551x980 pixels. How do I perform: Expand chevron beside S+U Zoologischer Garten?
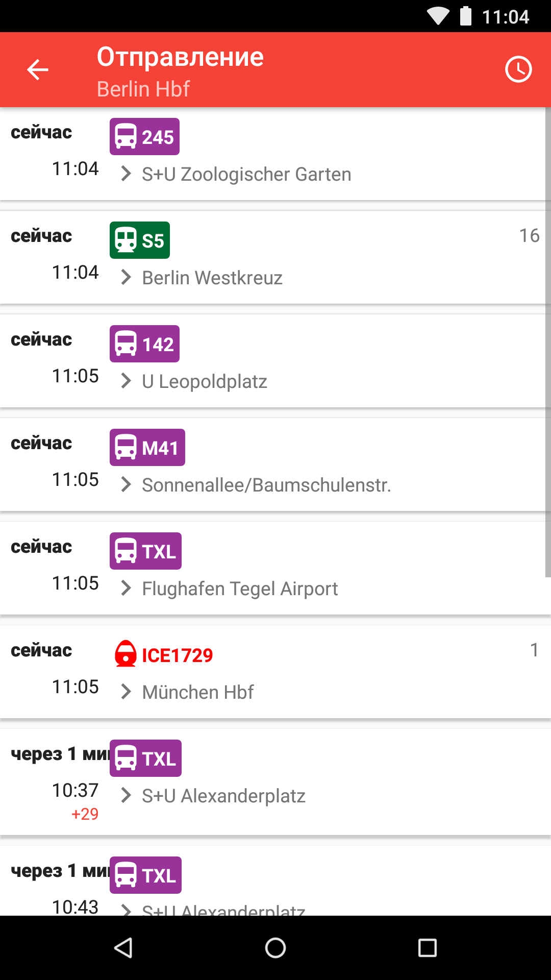point(126,174)
